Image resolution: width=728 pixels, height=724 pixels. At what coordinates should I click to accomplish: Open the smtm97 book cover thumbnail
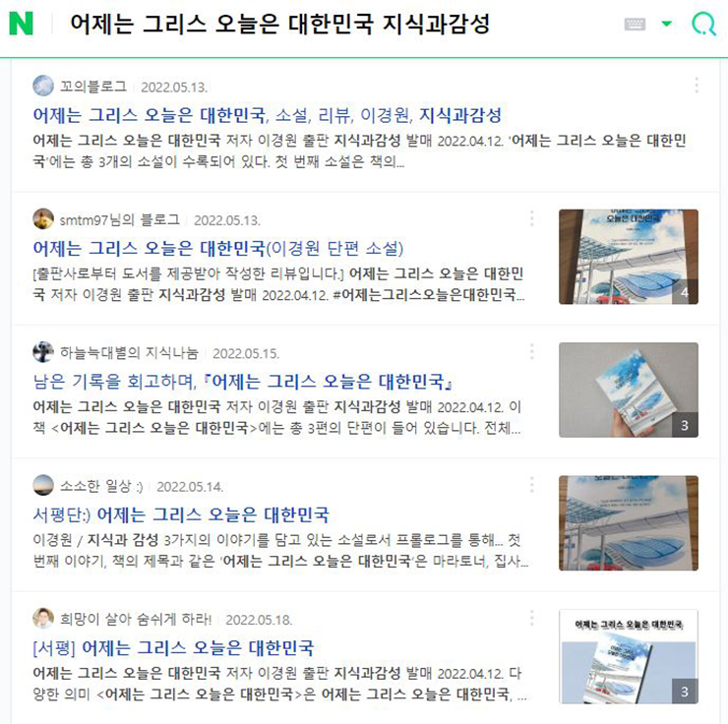pyautogui.click(x=629, y=257)
